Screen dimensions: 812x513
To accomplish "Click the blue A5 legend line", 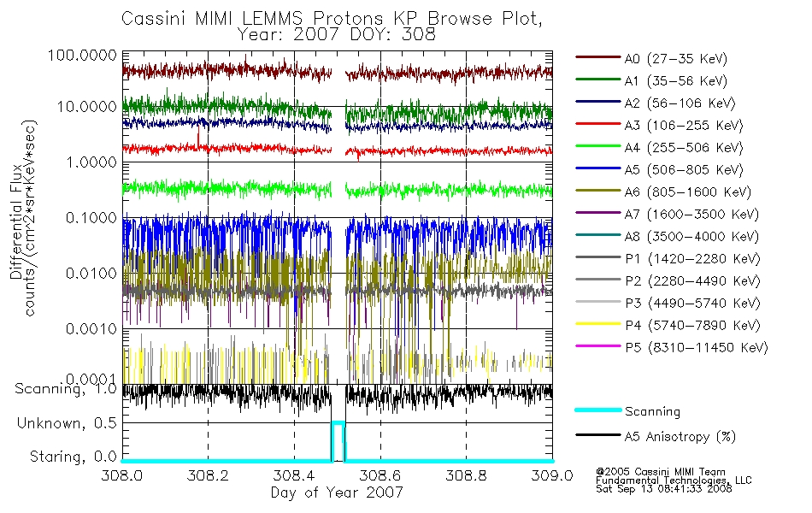I will pyautogui.click(x=598, y=168).
